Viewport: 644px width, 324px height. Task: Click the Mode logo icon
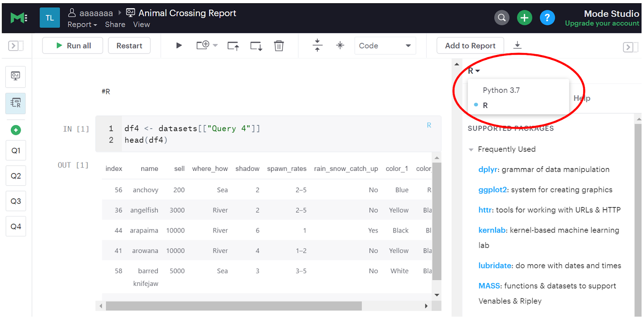19,18
